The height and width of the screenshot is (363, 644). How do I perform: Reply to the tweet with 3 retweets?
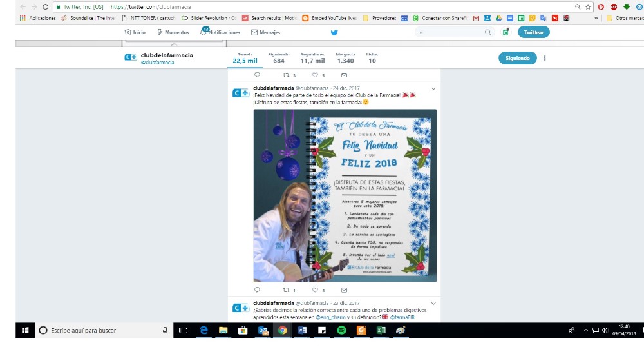[x=257, y=75]
